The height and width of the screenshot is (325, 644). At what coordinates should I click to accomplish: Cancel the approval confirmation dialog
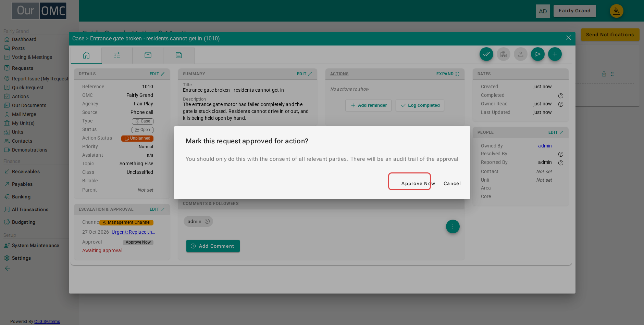click(x=452, y=183)
